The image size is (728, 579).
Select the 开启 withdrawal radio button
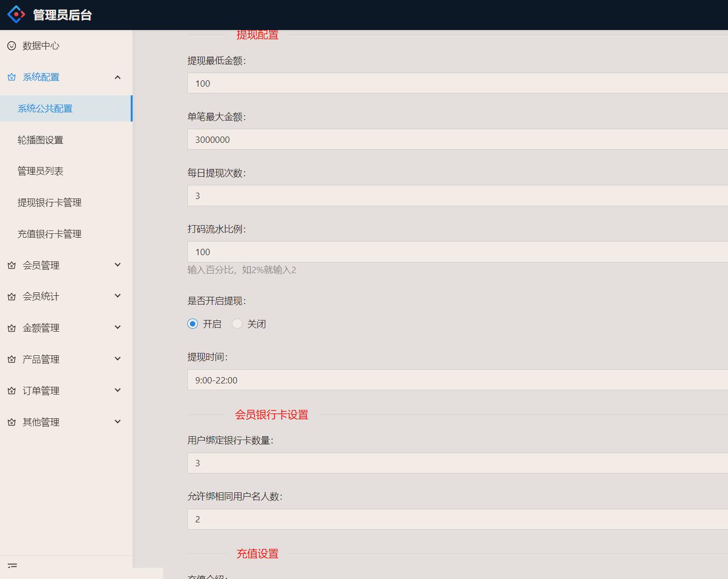point(193,324)
